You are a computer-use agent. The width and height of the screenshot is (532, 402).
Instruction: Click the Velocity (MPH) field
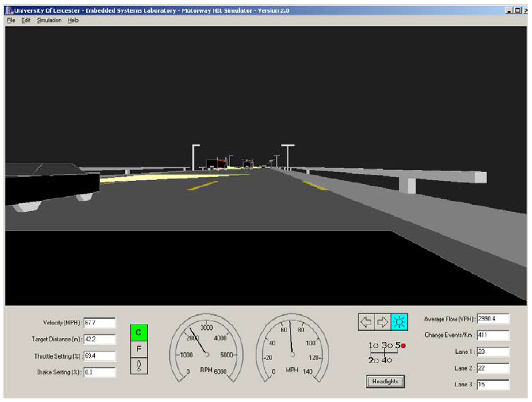point(100,323)
